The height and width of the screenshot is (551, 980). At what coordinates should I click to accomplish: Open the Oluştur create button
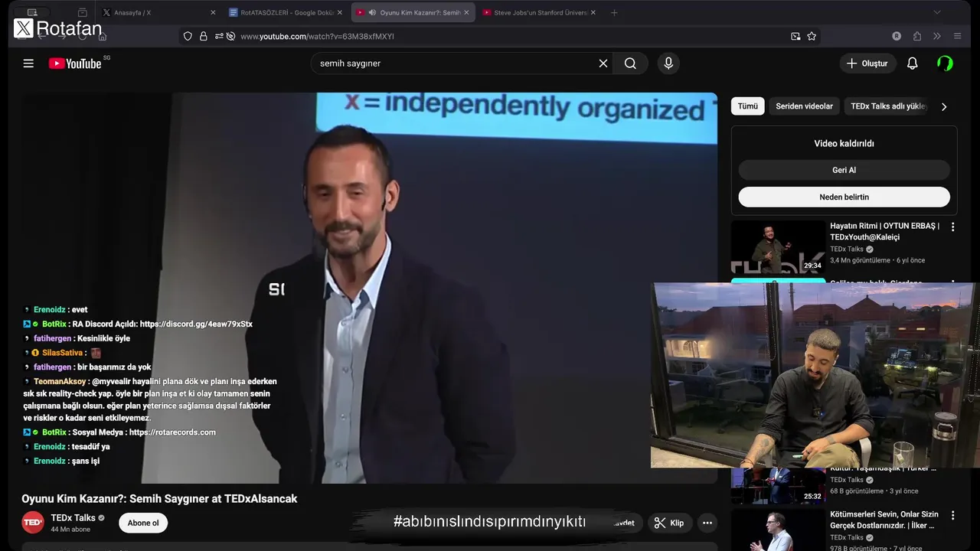[867, 64]
